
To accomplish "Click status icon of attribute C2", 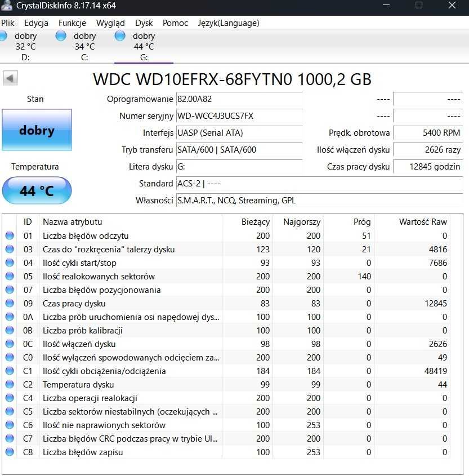I will [x=10, y=384].
